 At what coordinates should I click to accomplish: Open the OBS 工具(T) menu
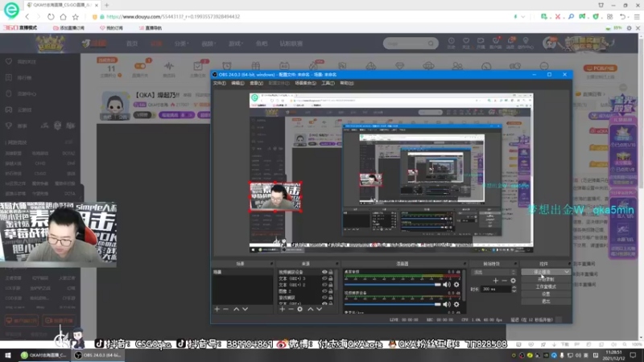click(x=328, y=83)
